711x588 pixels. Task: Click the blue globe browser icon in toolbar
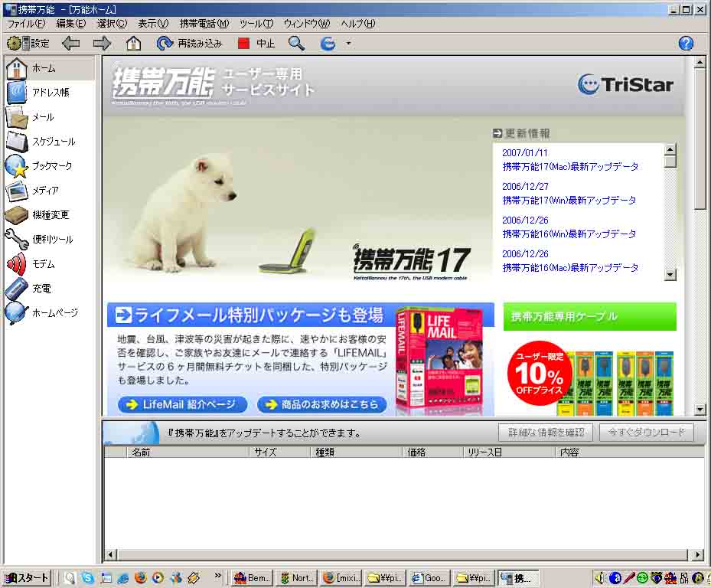click(x=328, y=44)
